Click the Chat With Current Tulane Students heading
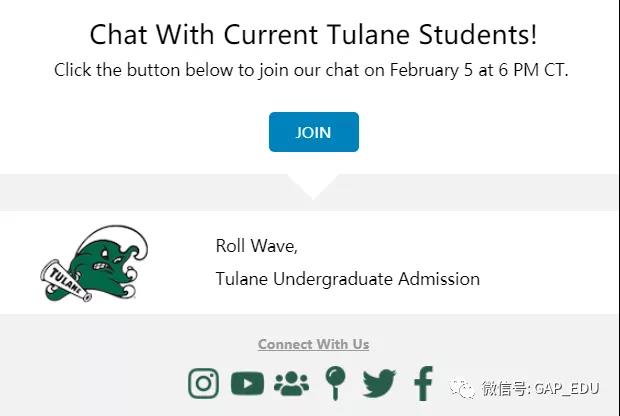 314,34
